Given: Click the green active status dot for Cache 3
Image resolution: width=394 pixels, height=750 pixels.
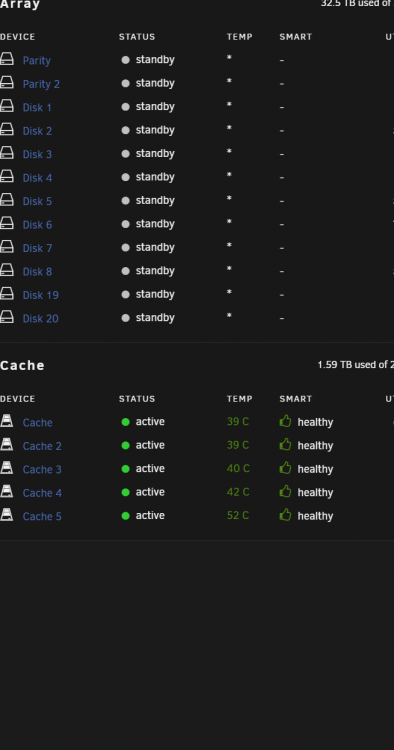Looking at the screenshot, I should [126, 469].
